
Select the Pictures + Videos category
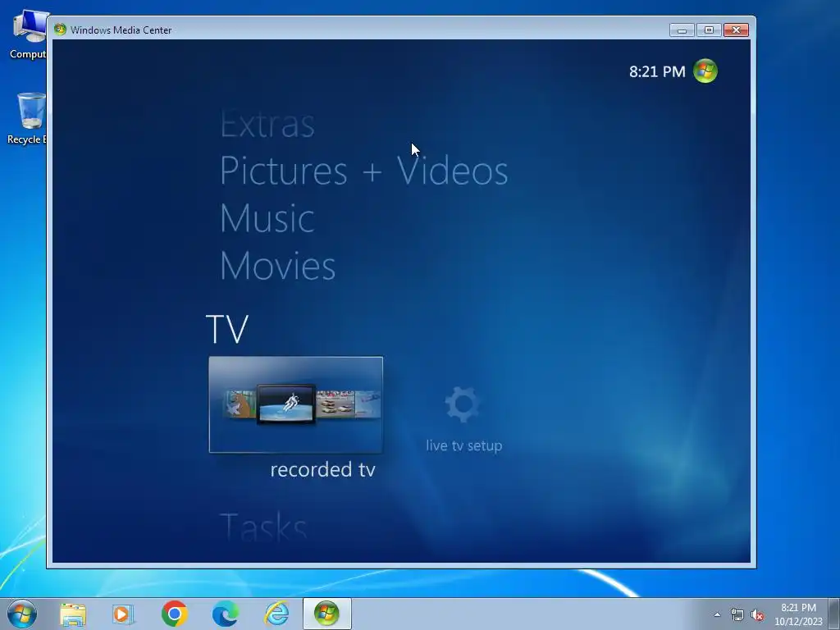363,171
